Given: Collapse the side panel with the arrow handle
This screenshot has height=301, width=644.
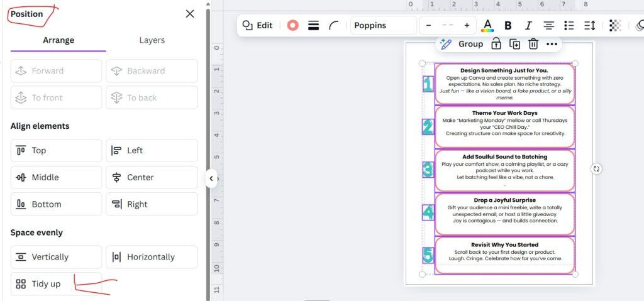Looking at the screenshot, I should click(x=211, y=178).
